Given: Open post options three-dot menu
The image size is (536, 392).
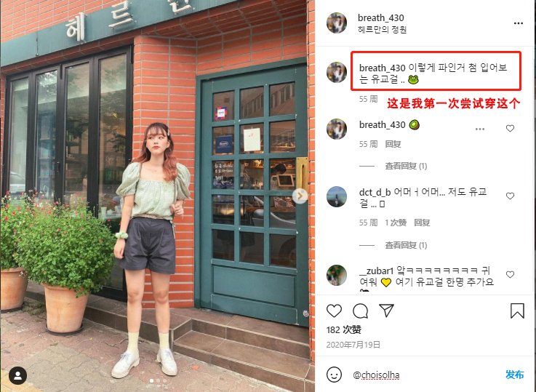Looking at the screenshot, I should [519, 23].
